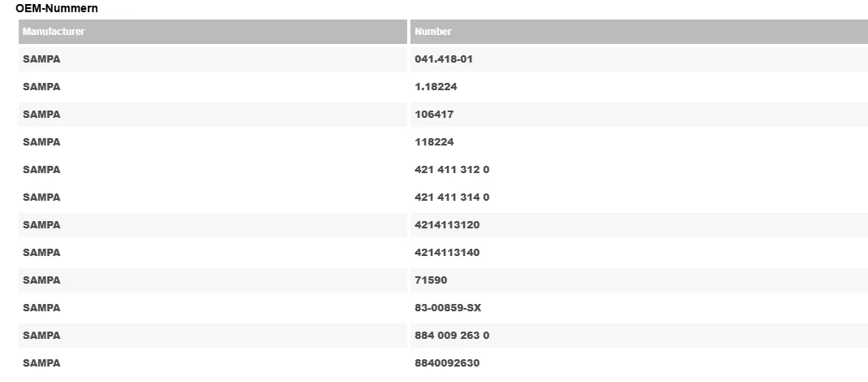
Task: Click the number 106417
Action: click(x=434, y=115)
